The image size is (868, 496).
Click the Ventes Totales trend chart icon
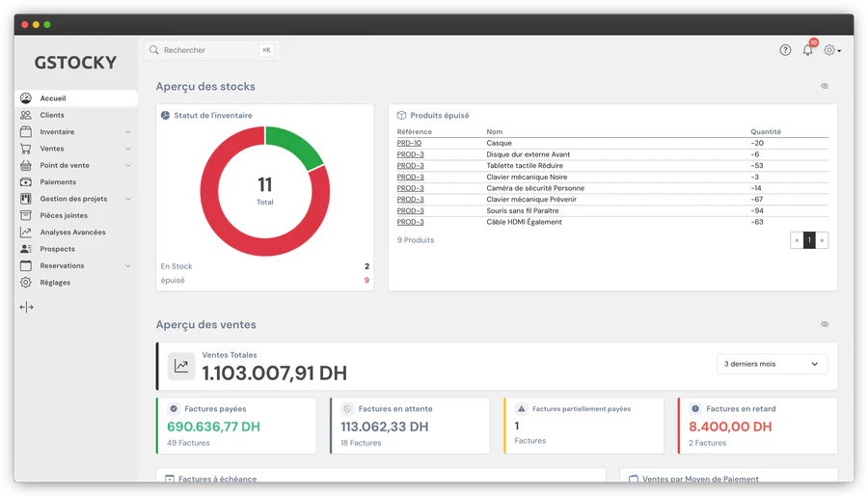coord(181,366)
